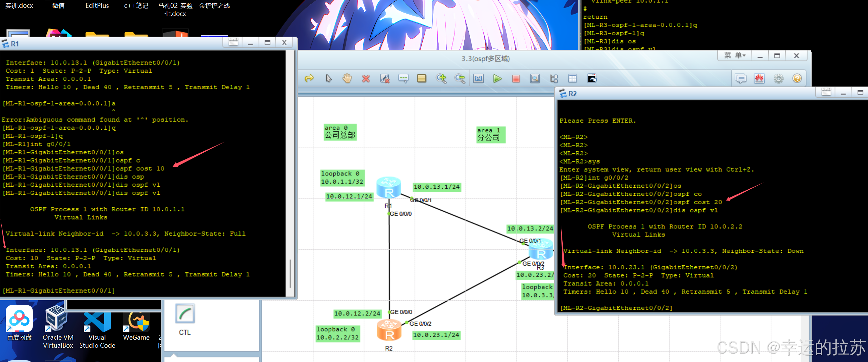Viewport: 868px width, 362px height.
Task: Maximize the R1 terminal window
Action: [x=267, y=42]
